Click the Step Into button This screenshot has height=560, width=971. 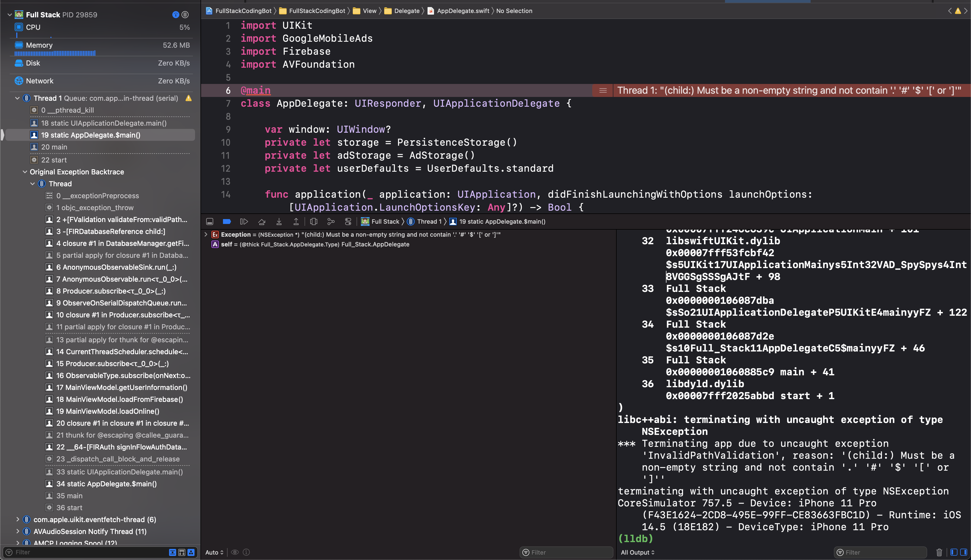279,222
